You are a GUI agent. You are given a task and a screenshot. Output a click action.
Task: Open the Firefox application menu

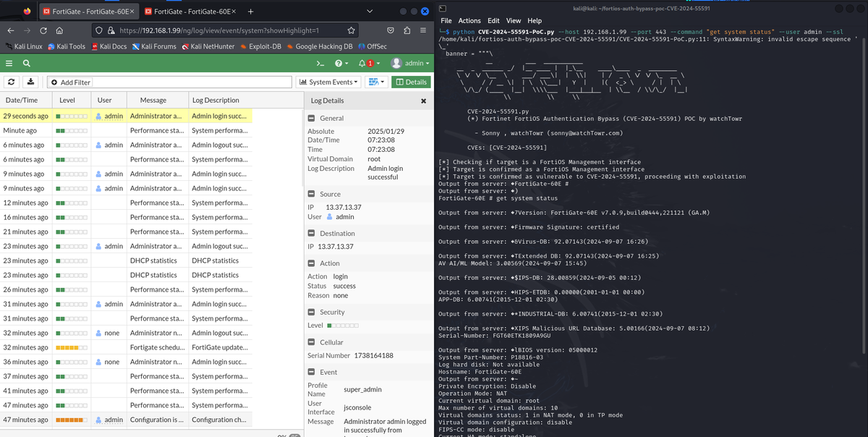(x=424, y=30)
